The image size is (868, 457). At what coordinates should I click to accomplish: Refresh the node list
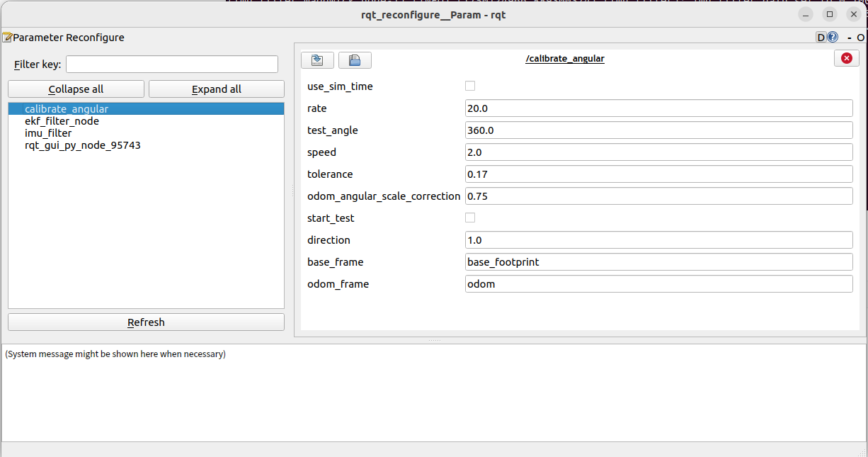146,322
